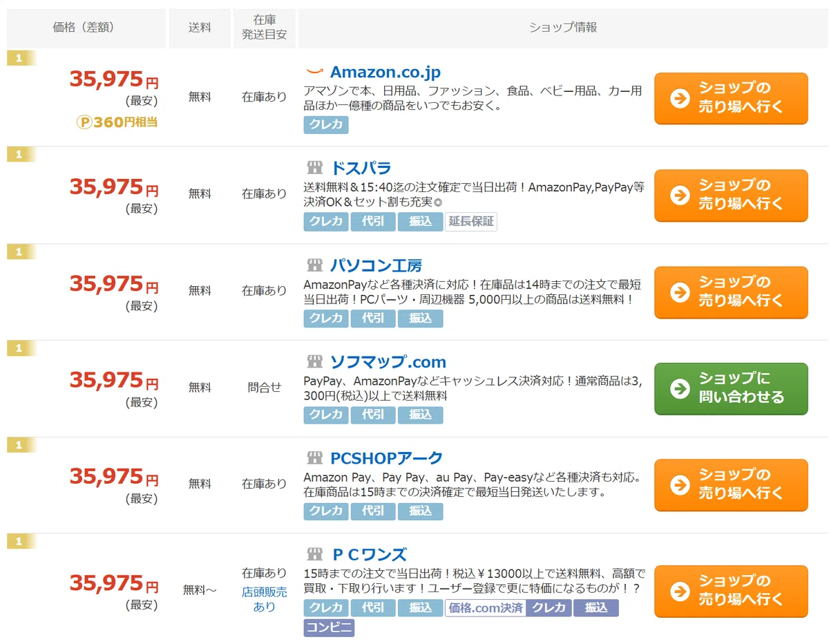This screenshot has width=829, height=644.
Task: Open ＰＣワンズ shop link
Action: tap(369, 554)
